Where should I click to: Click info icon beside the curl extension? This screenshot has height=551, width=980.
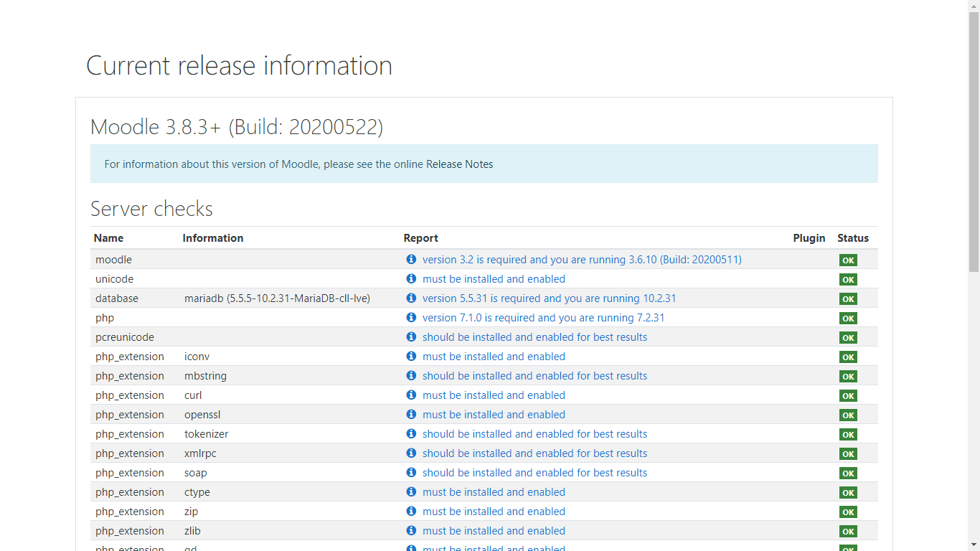[x=411, y=395]
